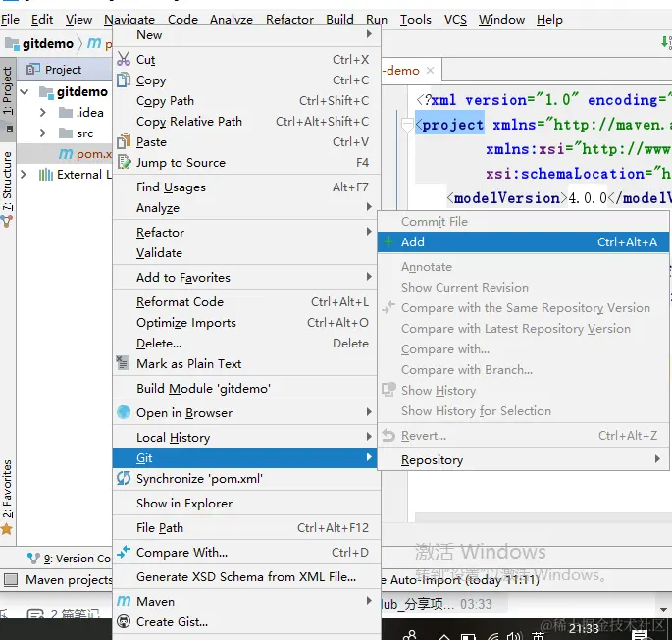The height and width of the screenshot is (640, 672).
Task: Open the VCS menu
Action: pyautogui.click(x=455, y=20)
